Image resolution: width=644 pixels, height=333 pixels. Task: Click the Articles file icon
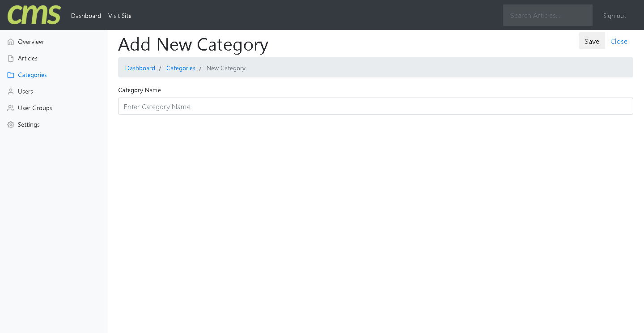pos(11,59)
